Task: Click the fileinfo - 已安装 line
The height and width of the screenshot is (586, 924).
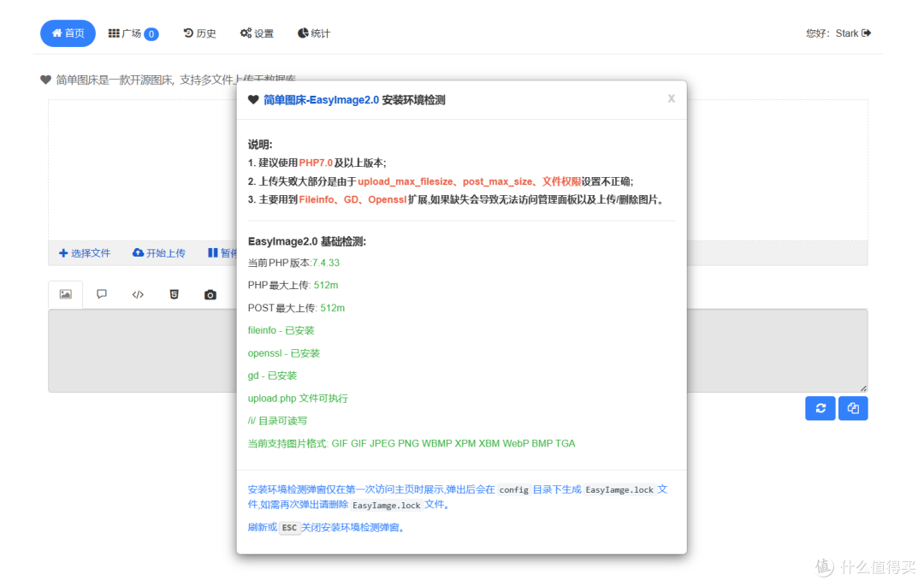Action: [281, 331]
